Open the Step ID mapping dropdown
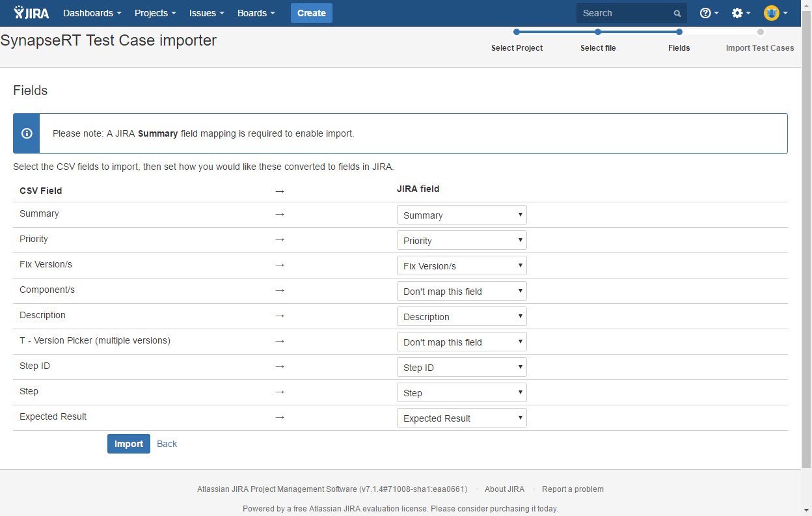 [x=461, y=368]
